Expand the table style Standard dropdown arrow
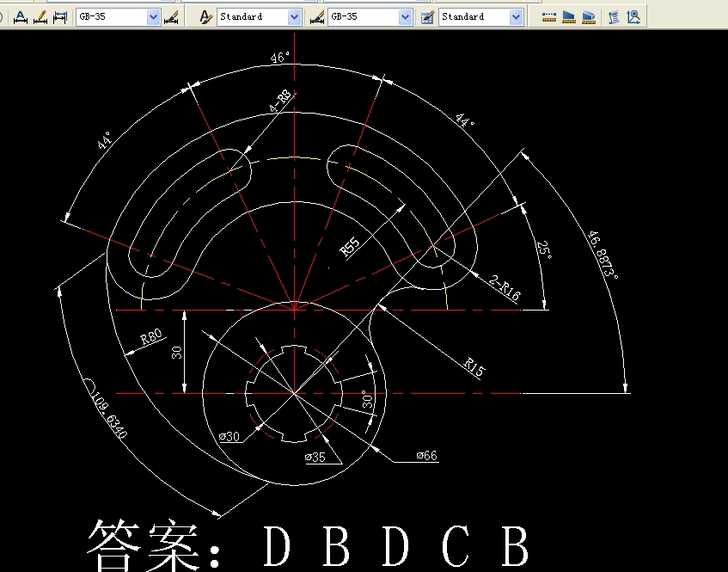 (x=516, y=17)
